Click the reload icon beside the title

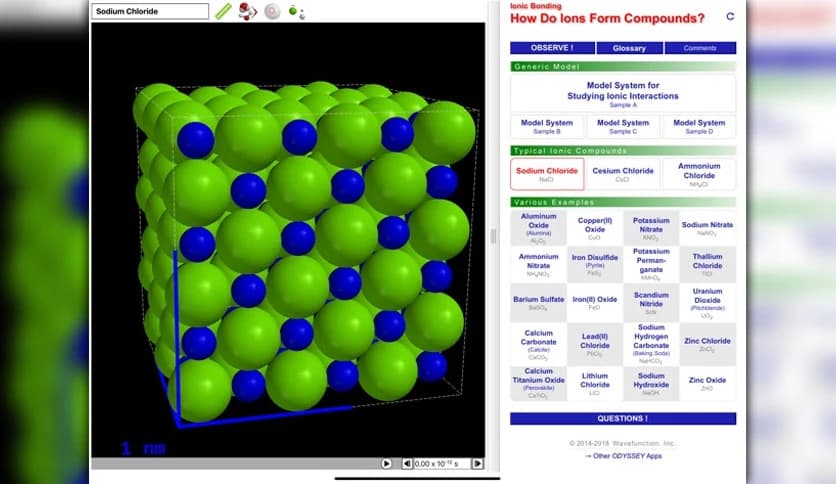[x=730, y=17]
